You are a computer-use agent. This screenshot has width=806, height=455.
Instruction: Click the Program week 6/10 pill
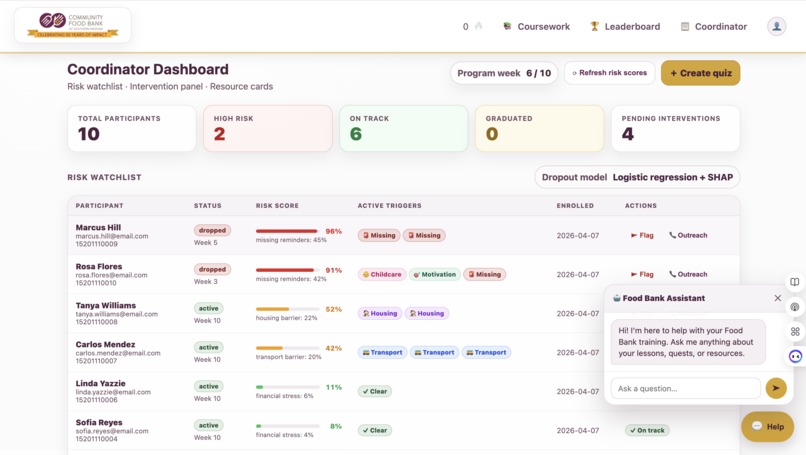coord(504,73)
